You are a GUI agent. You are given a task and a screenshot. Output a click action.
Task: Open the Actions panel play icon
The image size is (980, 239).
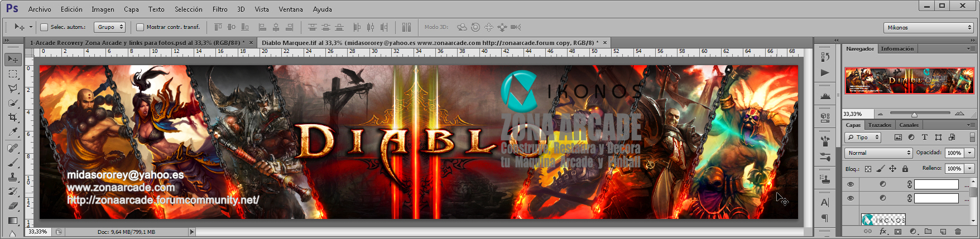[825, 72]
